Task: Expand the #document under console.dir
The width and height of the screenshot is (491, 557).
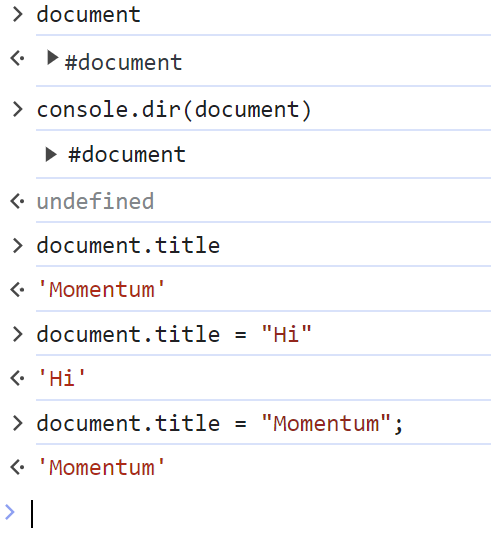Action: (x=51, y=155)
